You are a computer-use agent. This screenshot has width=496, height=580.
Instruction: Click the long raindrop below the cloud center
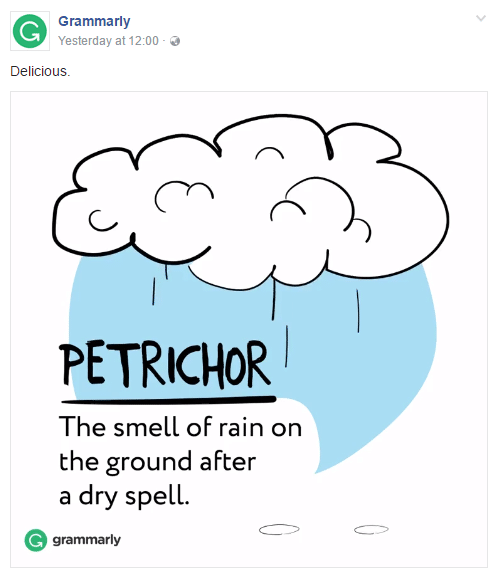(x=274, y=299)
